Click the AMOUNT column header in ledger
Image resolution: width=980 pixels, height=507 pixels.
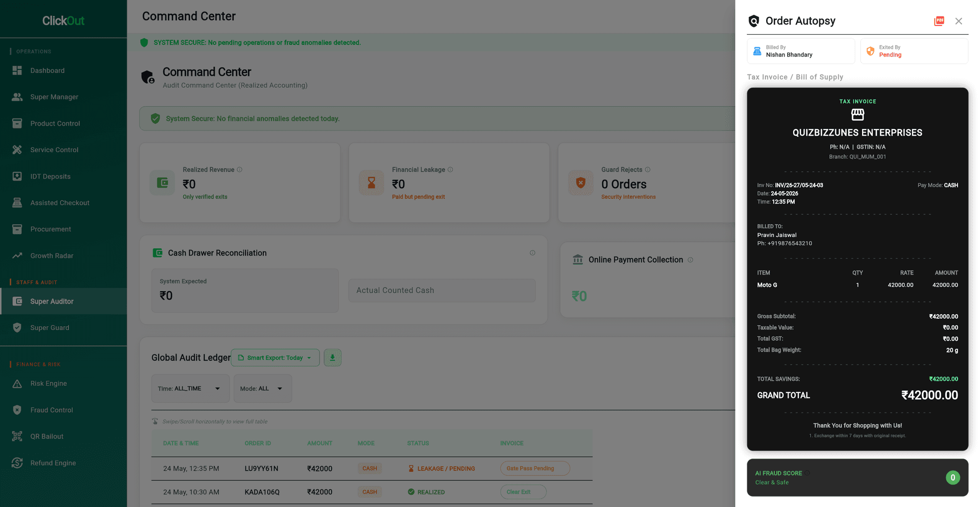(320, 443)
